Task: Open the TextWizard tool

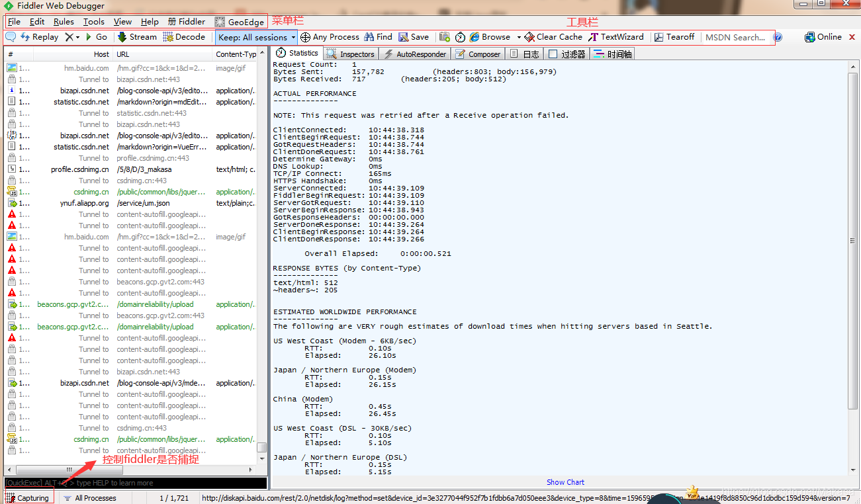Action: 616,37
